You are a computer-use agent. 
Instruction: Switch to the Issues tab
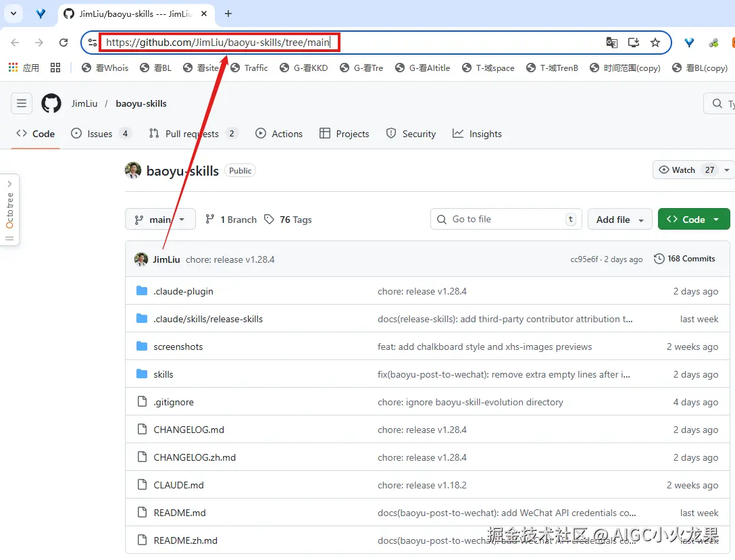pyautogui.click(x=101, y=134)
